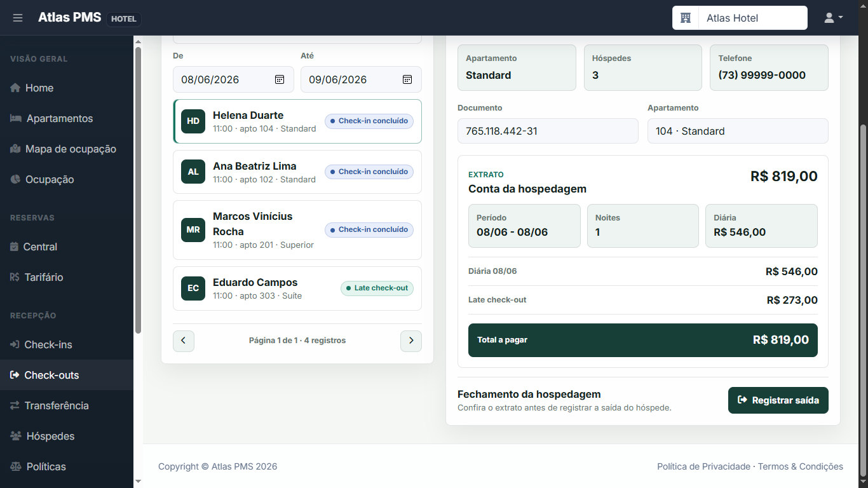This screenshot has height=488, width=868.
Task: Click the Apartamentos bed icon
Action: pos(17,118)
